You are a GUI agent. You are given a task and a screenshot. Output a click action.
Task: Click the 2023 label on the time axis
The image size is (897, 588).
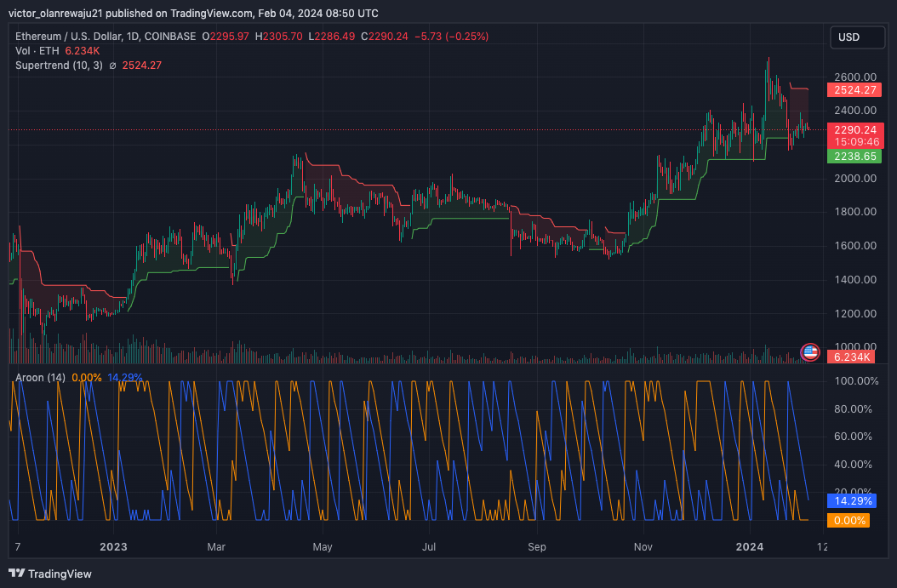pyautogui.click(x=113, y=547)
